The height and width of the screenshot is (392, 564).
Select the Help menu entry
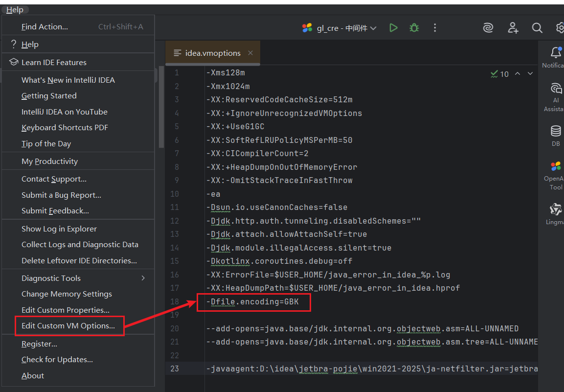pos(78,44)
